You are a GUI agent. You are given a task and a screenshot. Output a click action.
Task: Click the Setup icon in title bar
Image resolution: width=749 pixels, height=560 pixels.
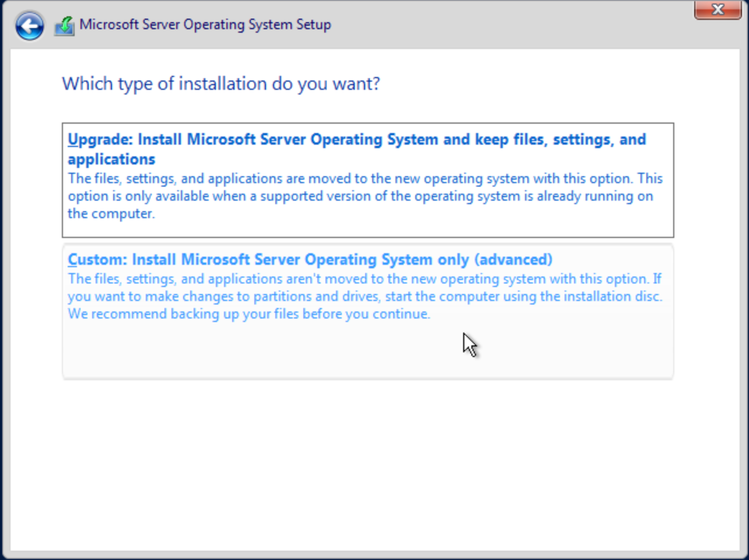point(64,26)
